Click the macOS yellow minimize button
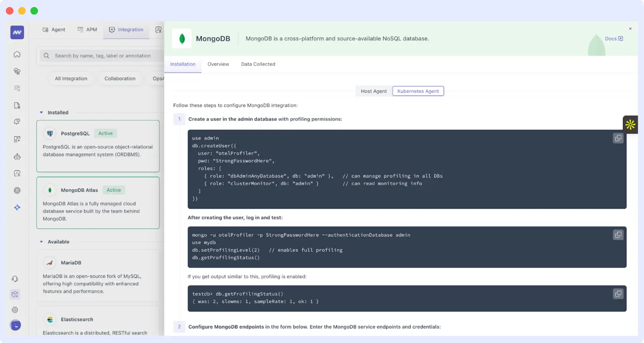Viewport: 644px width, 343px height. [x=22, y=11]
